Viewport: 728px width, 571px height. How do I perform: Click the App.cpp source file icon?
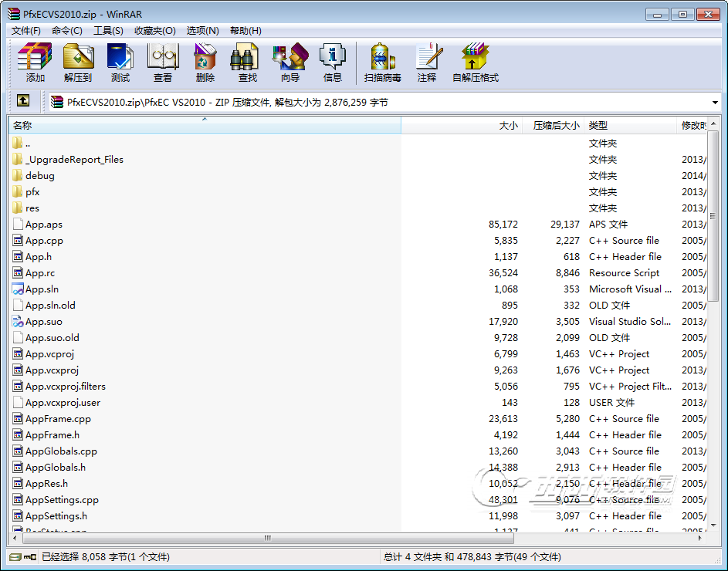18,241
